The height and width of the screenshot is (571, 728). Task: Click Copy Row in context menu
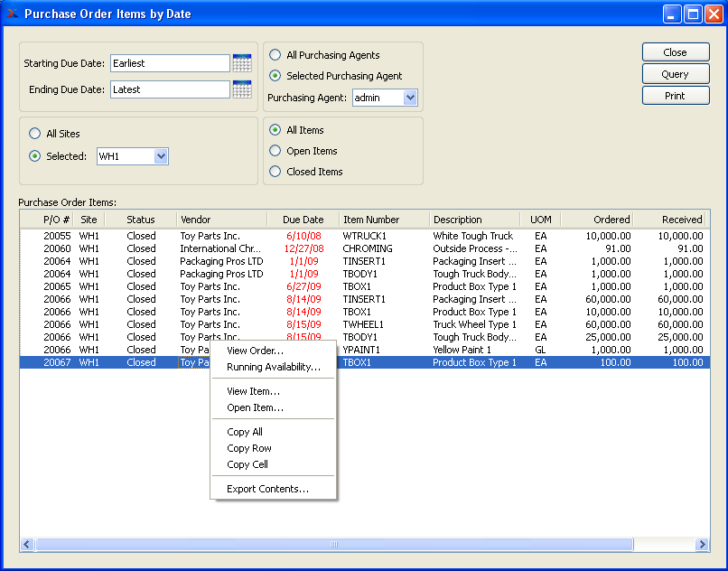point(249,448)
